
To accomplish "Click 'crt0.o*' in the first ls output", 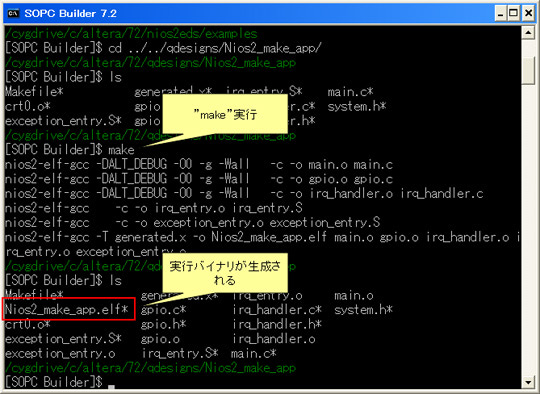I will (x=28, y=107).
